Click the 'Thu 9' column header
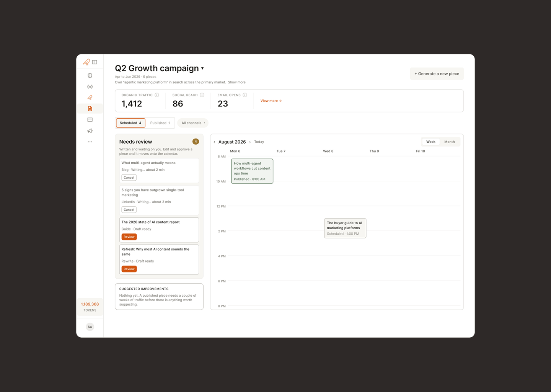The width and height of the screenshot is (551, 392). pos(374,151)
